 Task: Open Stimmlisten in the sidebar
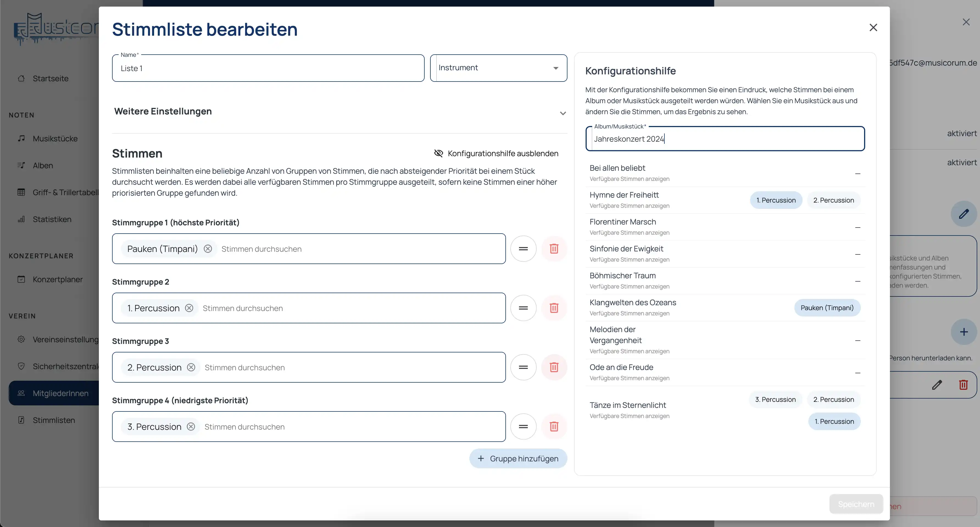tap(54, 420)
